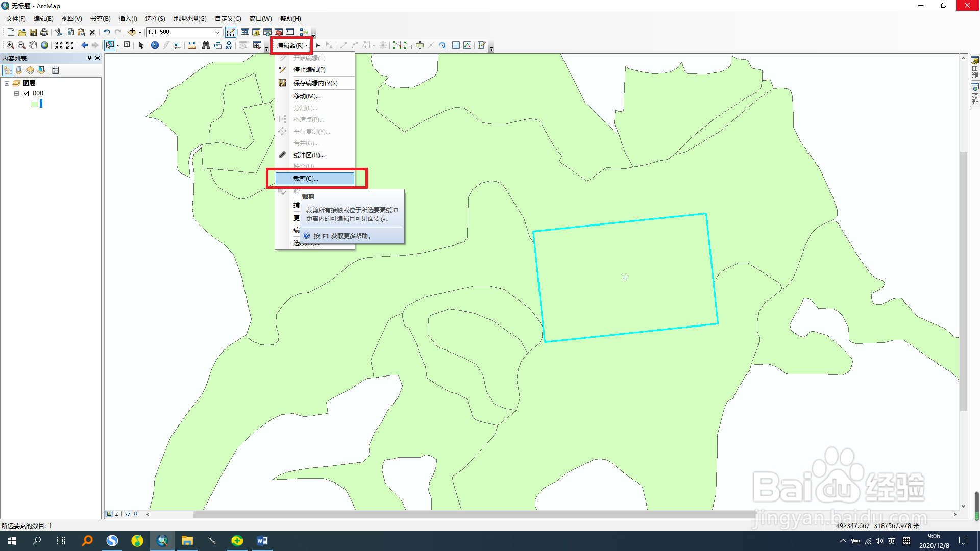Image resolution: width=980 pixels, height=551 pixels.
Task: Collapse the 000 layer legend
Action: click(16, 93)
